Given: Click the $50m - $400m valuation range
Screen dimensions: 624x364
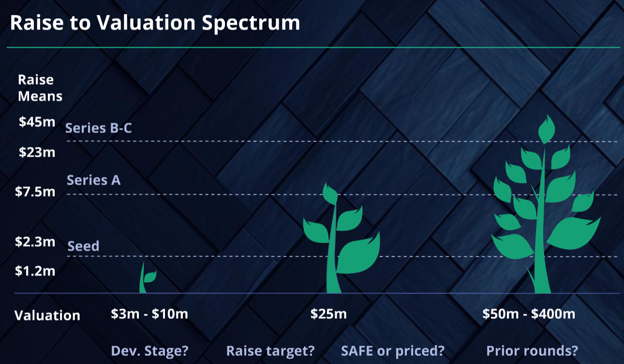Looking at the screenshot, I should (529, 314).
